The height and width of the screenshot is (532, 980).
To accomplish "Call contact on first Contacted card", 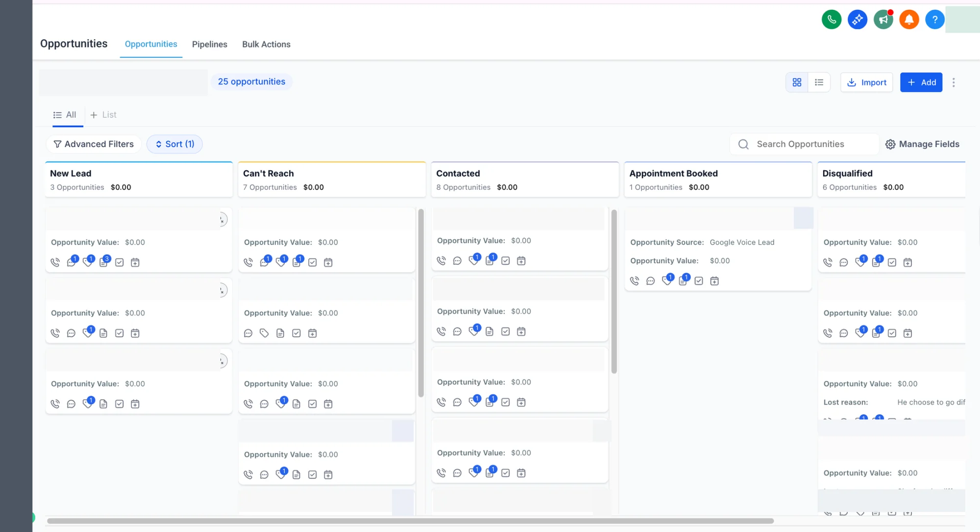I will pyautogui.click(x=441, y=261).
